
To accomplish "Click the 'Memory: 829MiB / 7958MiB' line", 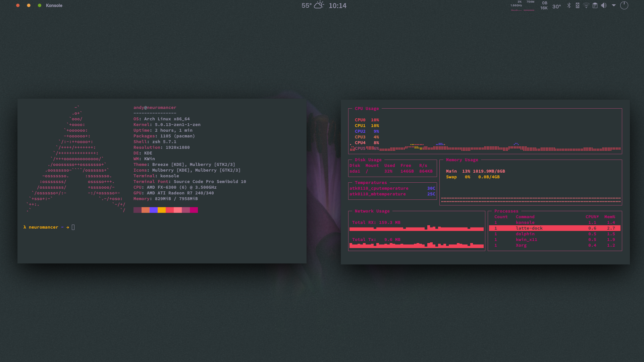I will pos(165,199).
